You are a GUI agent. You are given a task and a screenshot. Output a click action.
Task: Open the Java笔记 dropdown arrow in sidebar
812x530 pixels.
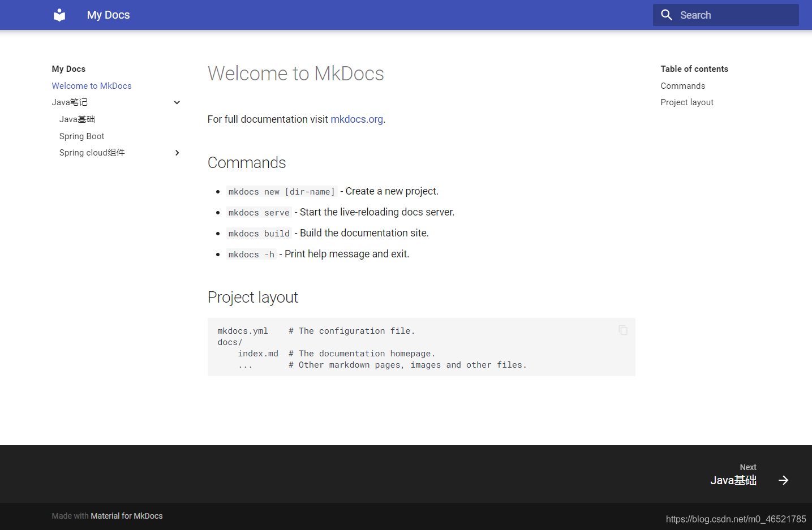[x=177, y=102]
